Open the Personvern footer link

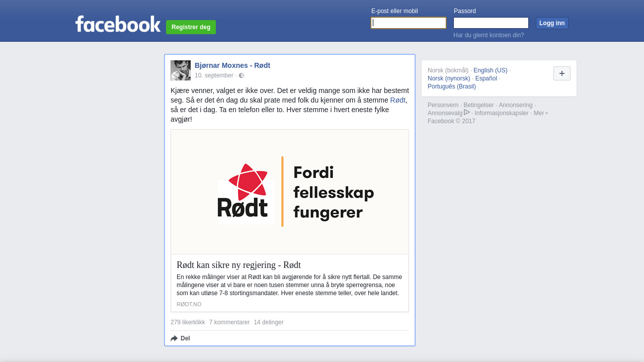click(443, 105)
